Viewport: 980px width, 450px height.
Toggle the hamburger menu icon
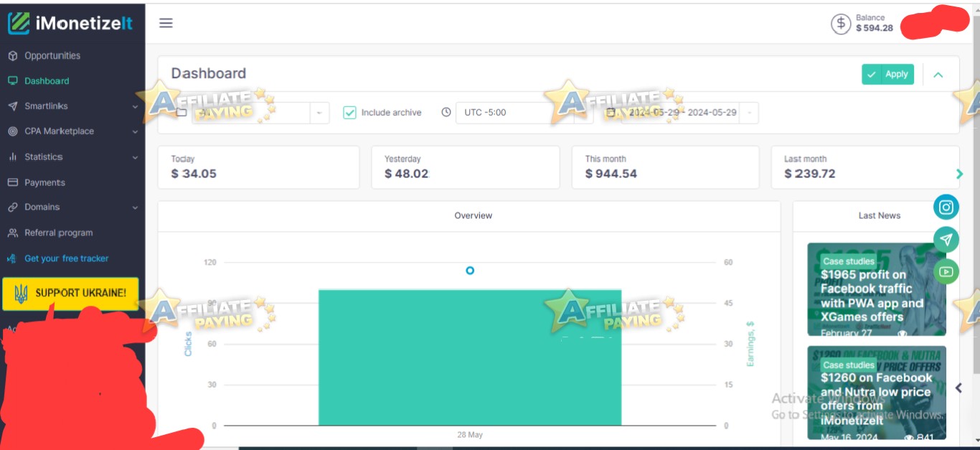[x=166, y=23]
